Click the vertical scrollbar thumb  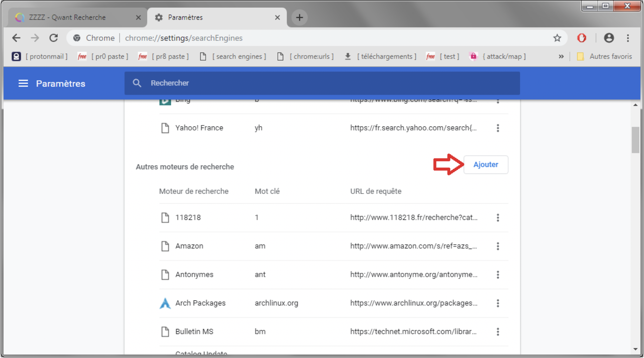tap(635, 140)
